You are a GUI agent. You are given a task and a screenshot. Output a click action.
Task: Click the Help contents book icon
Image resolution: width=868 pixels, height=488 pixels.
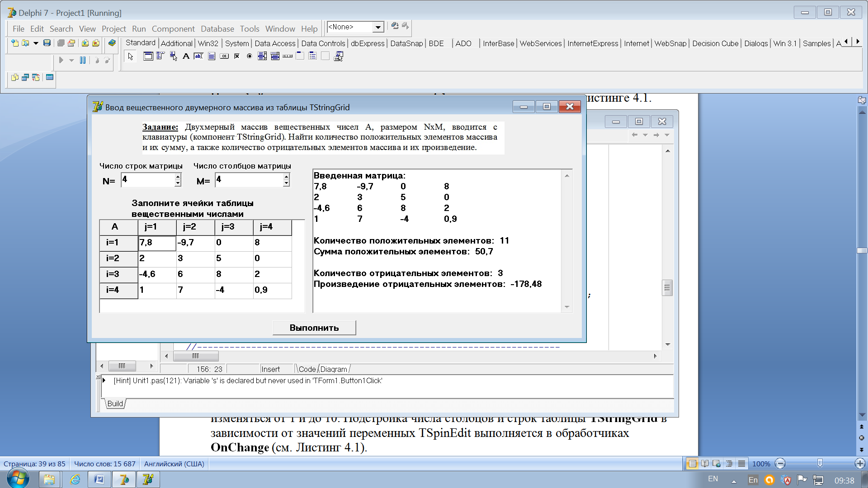click(112, 43)
